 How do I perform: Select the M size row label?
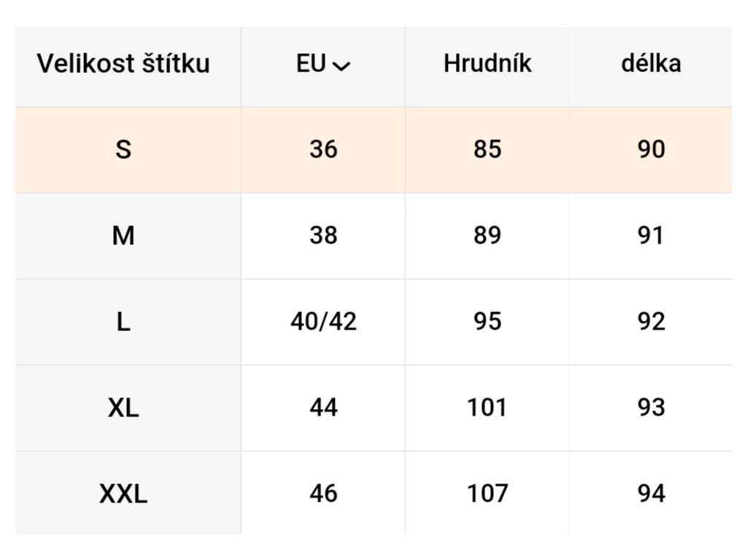click(123, 236)
